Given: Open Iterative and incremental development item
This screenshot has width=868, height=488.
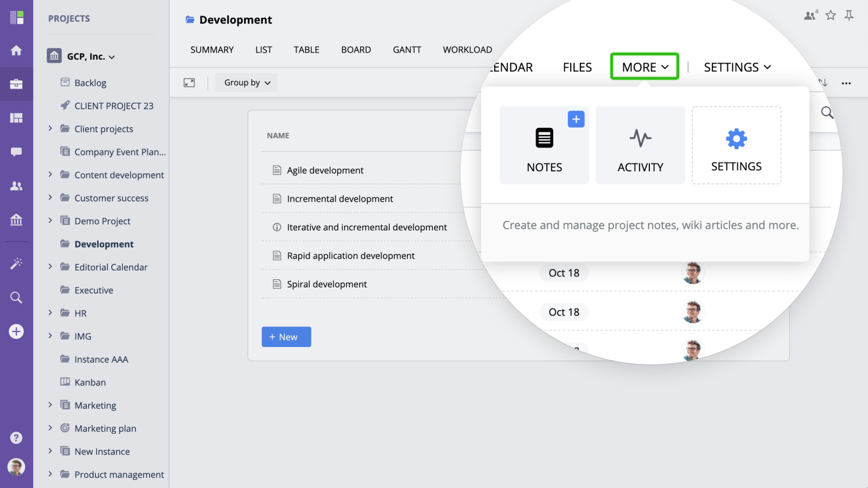Looking at the screenshot, I should tap(367, 227).
